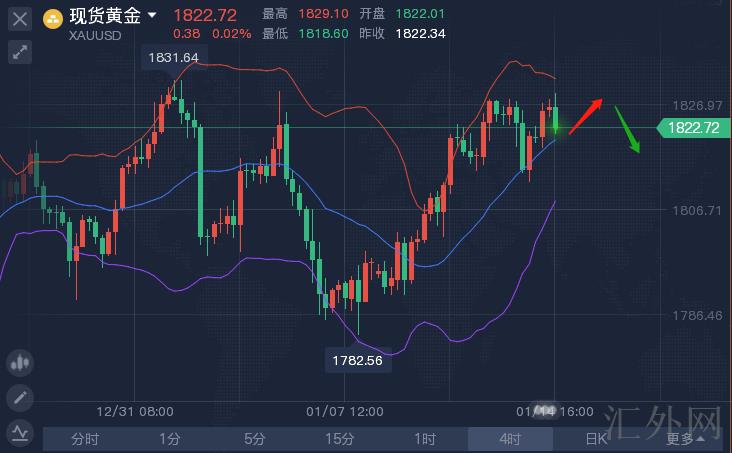This screenshot has height=453, width=732.
Task: Close the chart with the X icon
Action: pos(20,19)
